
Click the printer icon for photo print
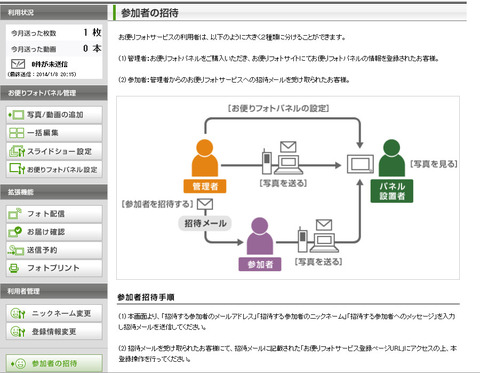[14, 268]
